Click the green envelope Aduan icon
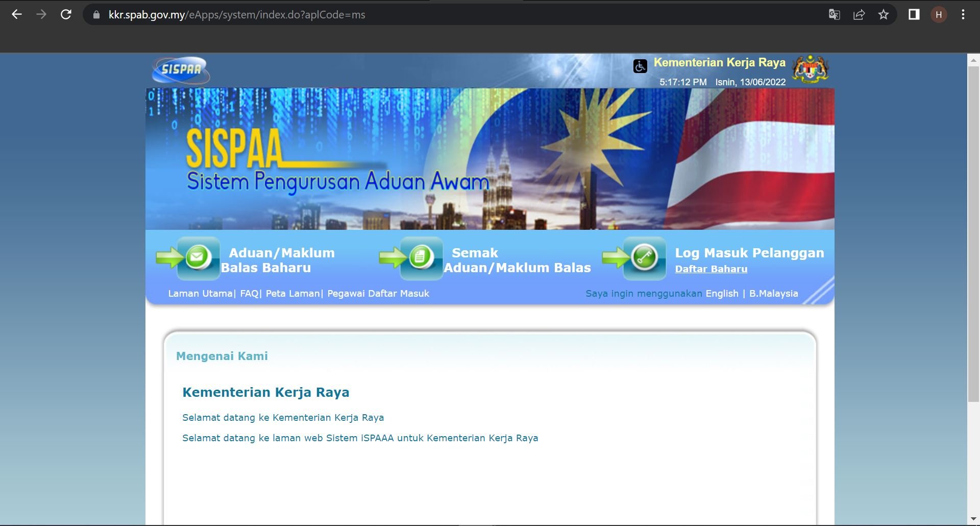Image resolution: width=980 pixels, height=526 pixels. tap(198, 258)
